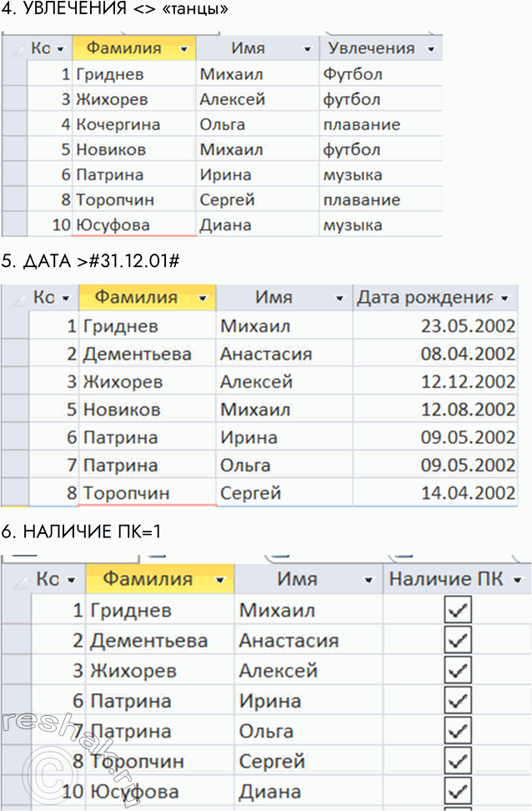The image size is (532, 811).
Task: Expand the Наличие ПК column dropdown arrow
Action: click(x=519, y=579)
